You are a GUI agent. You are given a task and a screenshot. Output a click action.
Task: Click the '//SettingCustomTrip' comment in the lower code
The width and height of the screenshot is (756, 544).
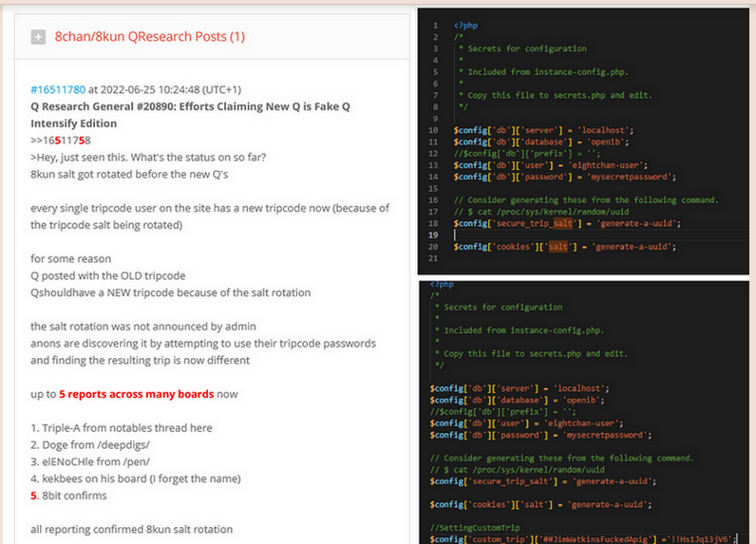[x=475, y=528]
